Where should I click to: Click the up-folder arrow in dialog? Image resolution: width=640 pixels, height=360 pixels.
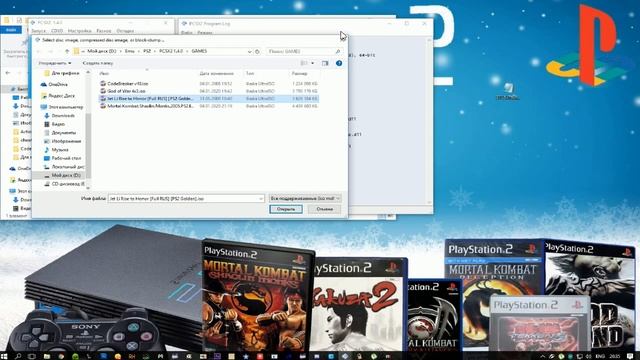point(67,51)
